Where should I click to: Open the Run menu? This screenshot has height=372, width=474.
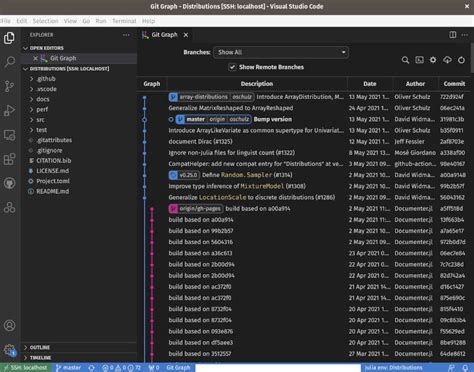(101, 21)
